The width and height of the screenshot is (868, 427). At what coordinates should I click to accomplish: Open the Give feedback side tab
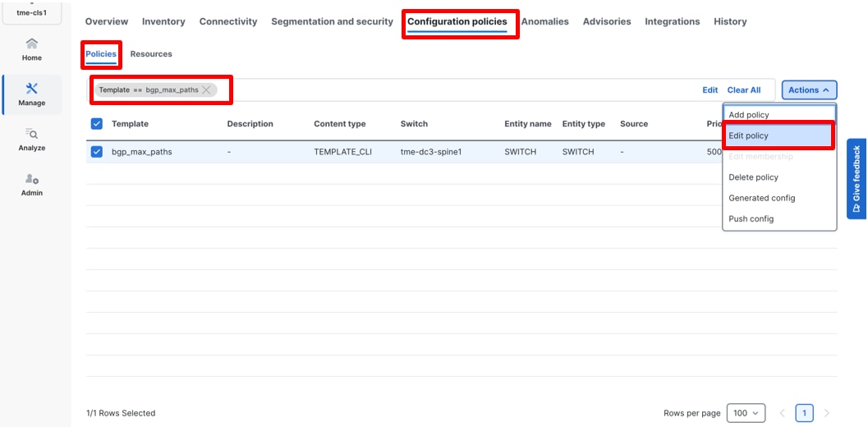pyautogui.click(x=857, y=179)
